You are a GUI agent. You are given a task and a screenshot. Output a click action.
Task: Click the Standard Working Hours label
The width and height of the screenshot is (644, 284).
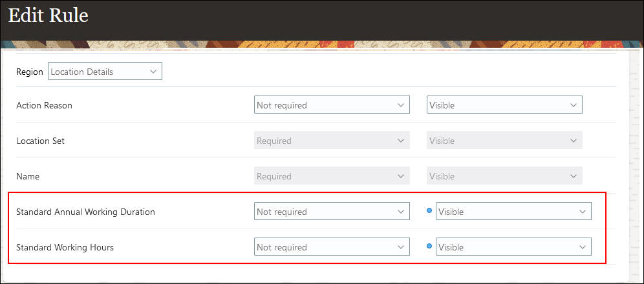tap(65, 247)
